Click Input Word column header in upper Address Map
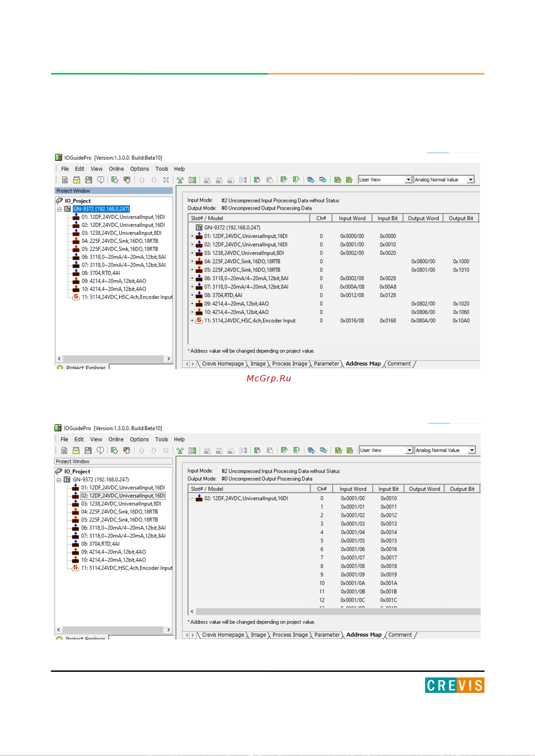 pos(352,218)
